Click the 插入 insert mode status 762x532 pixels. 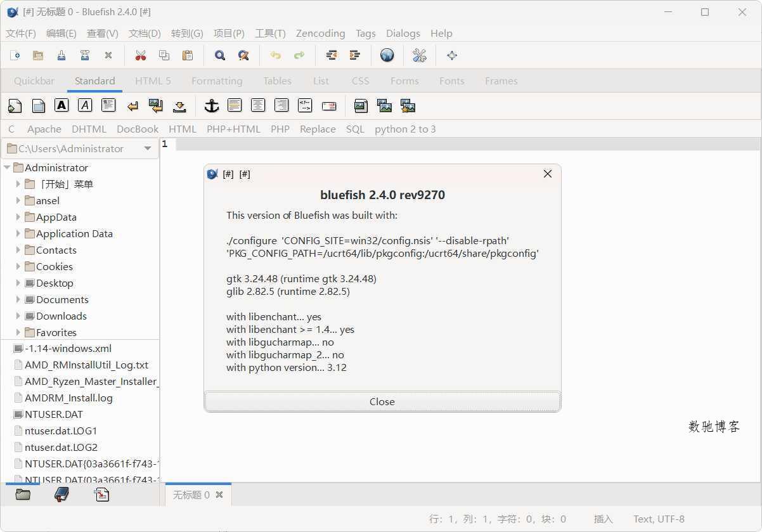(604, 519)
